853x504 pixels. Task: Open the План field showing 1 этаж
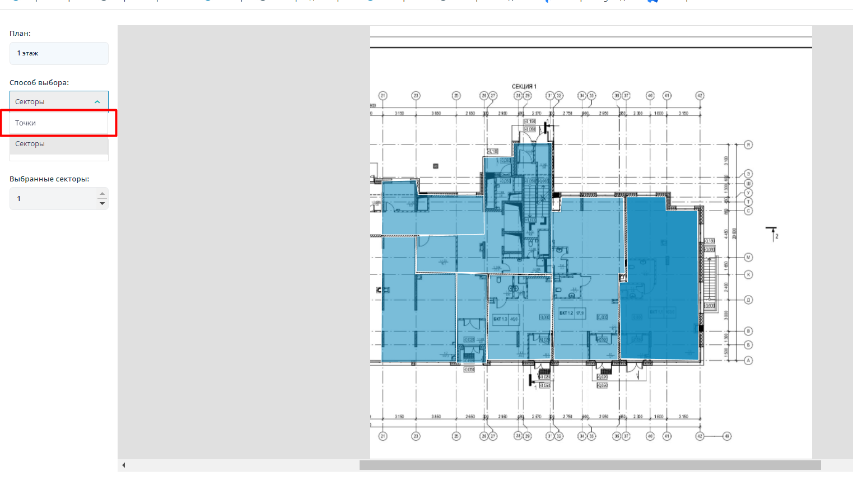[x=59, y=53]
